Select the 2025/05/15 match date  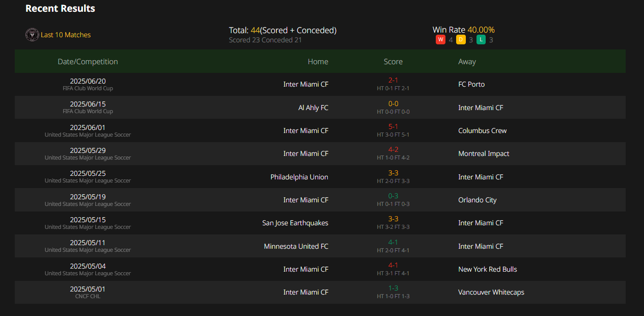click(88, 220)
